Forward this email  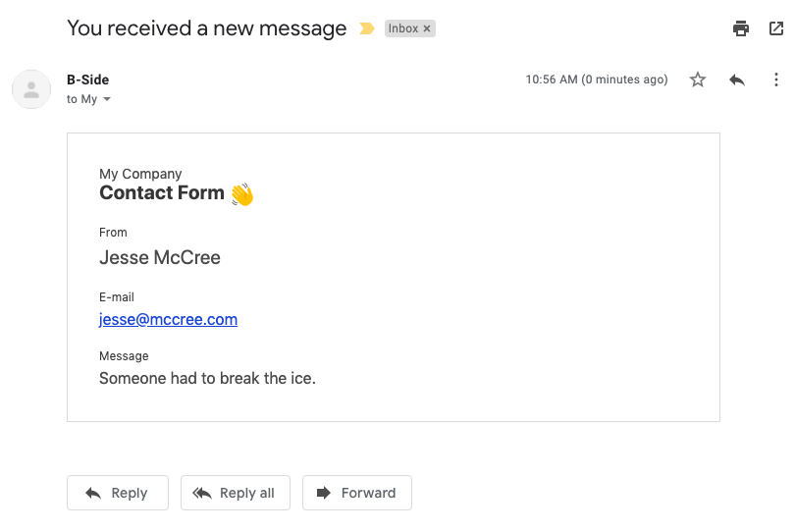coord(357,493)
